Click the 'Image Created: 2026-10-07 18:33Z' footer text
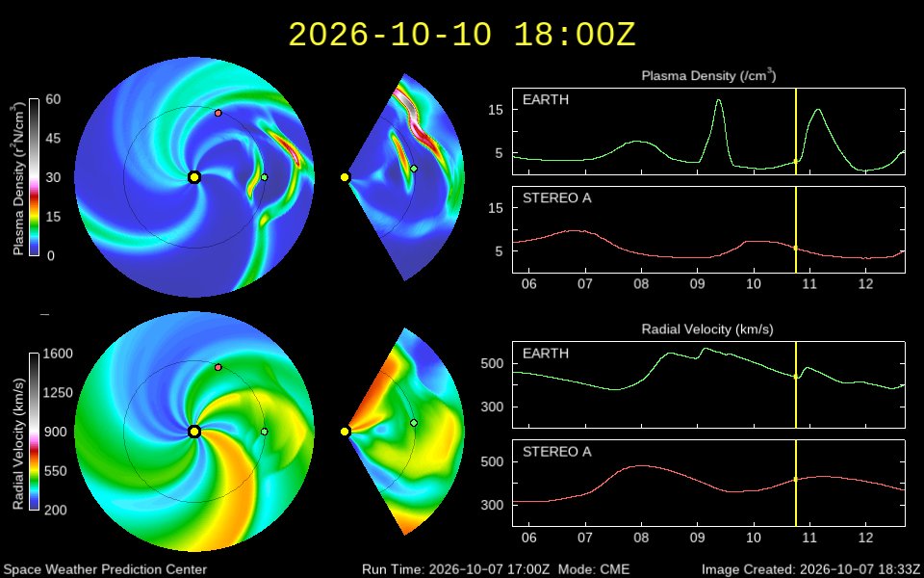The image size is (924, 578). (809, 569)
